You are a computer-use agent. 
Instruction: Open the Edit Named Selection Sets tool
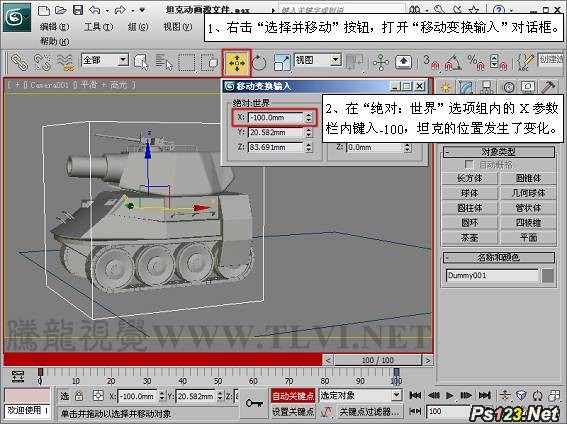526,62
